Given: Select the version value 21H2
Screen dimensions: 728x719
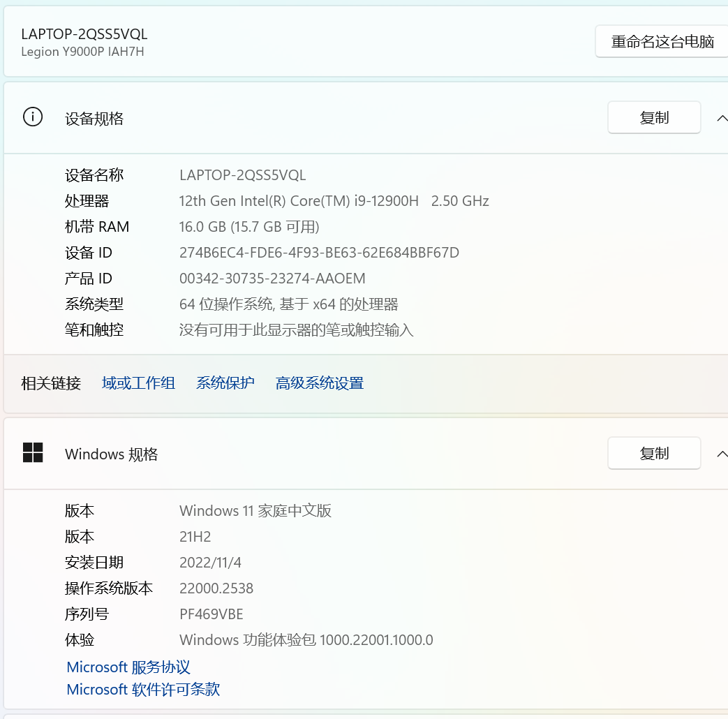Looking at the screenshot, I should (x=195, y=537).
